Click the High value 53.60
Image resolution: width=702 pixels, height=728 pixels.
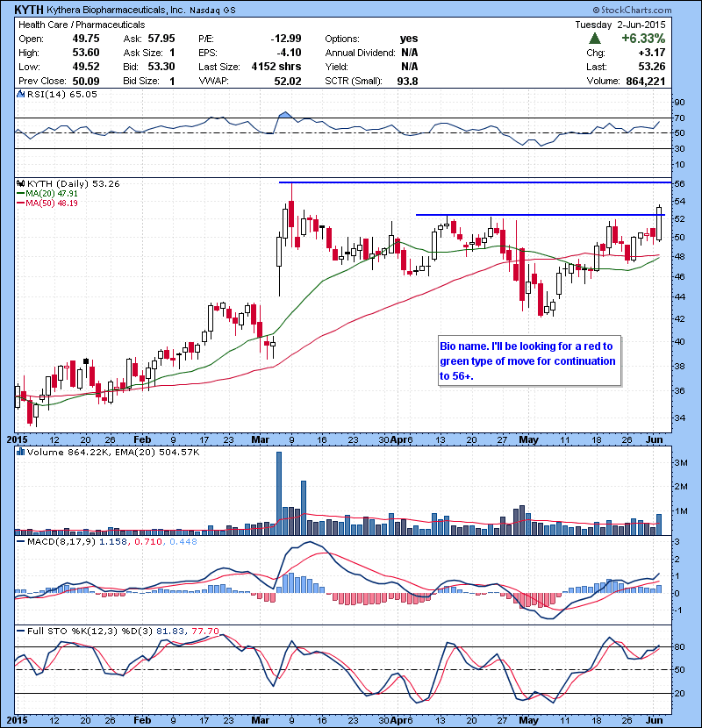[86, 53]
